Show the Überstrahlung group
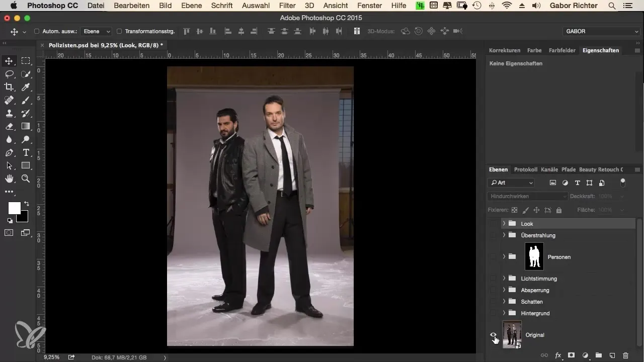This screenshot has width=644, height=362. click(x=494, y=235)
